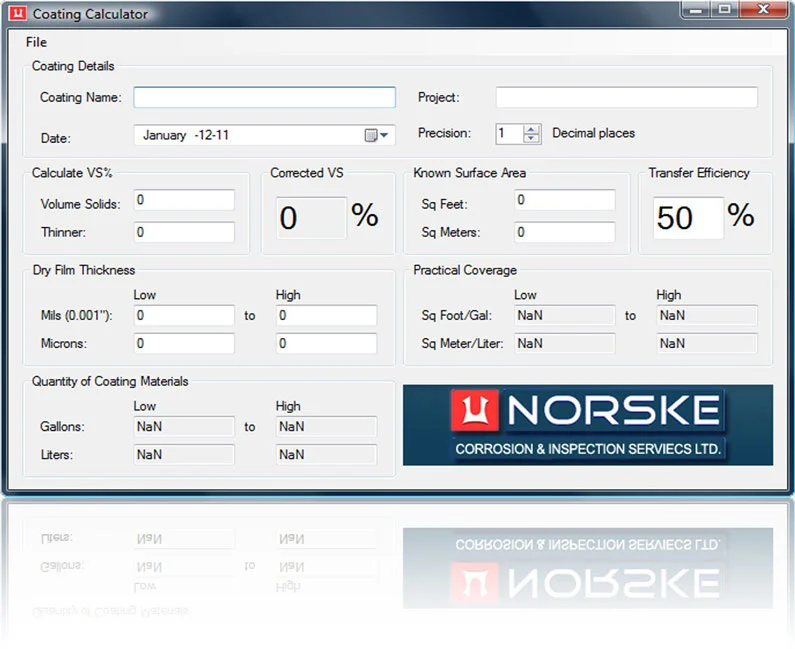
Task: Decrease Precision with the down arrow
Action: 532,138
